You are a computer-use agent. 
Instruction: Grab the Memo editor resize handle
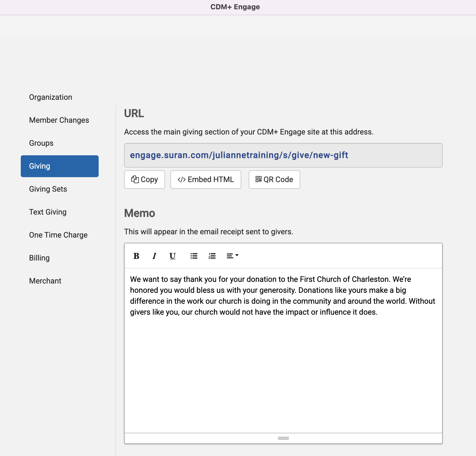click(x=283, y=438)
